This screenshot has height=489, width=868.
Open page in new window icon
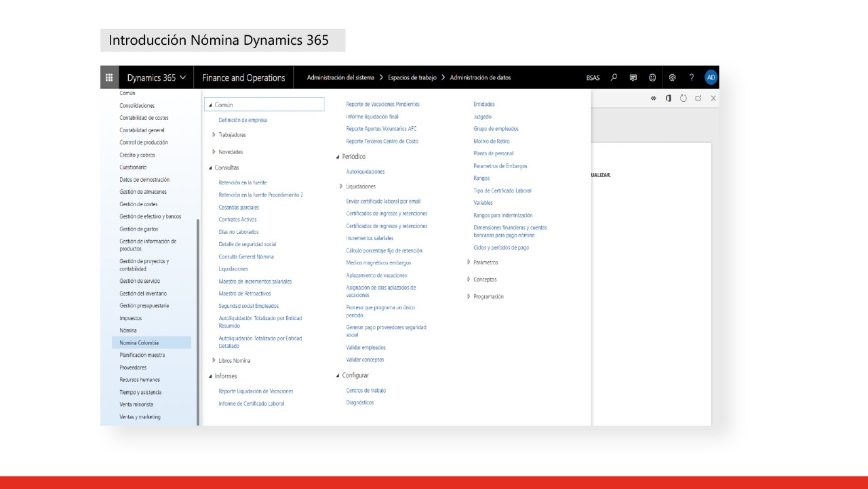point(698,98)
